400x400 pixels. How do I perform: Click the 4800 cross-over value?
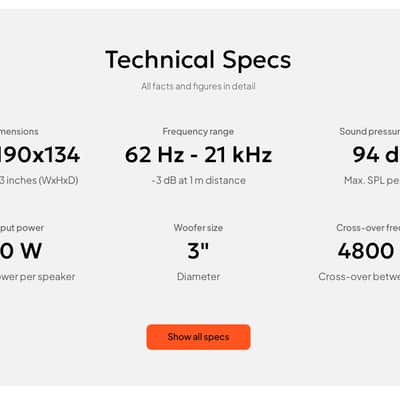366,251
